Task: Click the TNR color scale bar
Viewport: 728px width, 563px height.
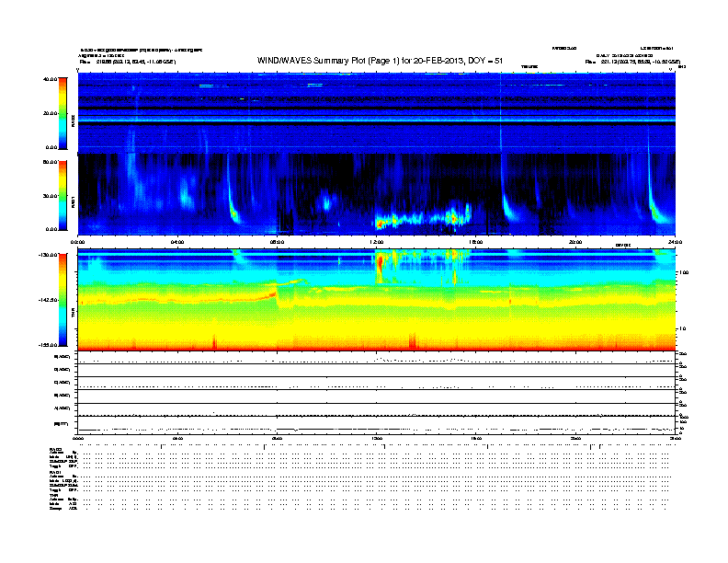Action: [x=63, y=300]
